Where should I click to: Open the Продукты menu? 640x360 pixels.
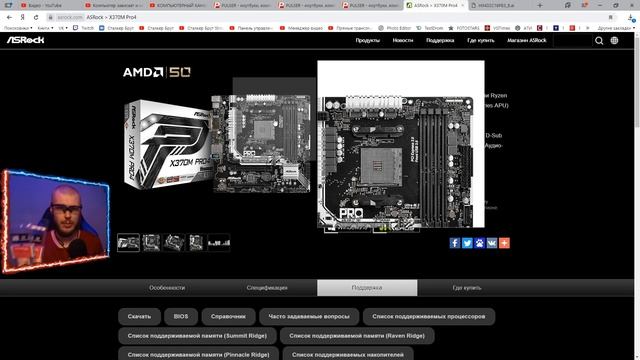(367, 40)
